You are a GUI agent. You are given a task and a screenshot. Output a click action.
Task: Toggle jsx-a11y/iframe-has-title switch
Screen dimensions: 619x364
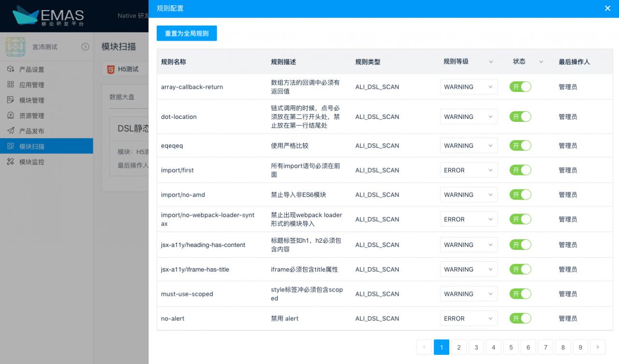tap(520, 269)
